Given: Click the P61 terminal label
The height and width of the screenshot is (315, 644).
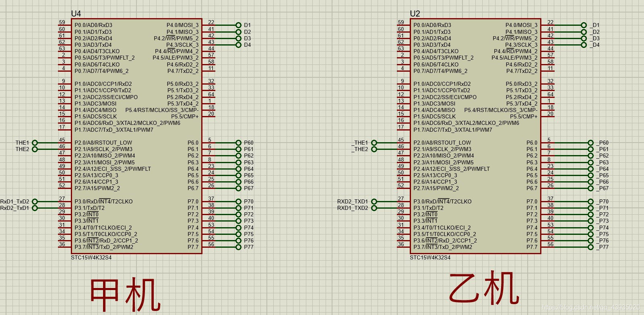Looking at the screenshot, I should [x=249, y=149].
